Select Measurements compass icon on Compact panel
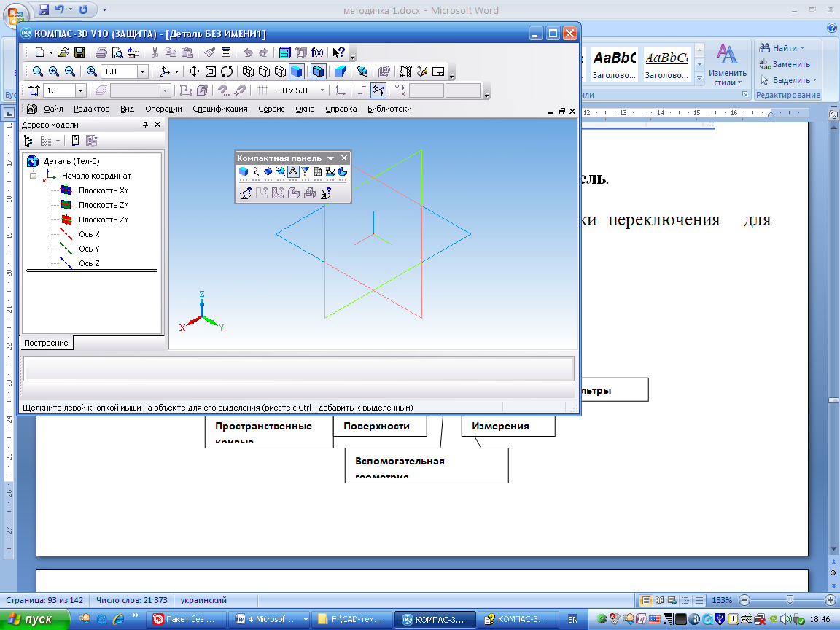 tap(293, 171)
